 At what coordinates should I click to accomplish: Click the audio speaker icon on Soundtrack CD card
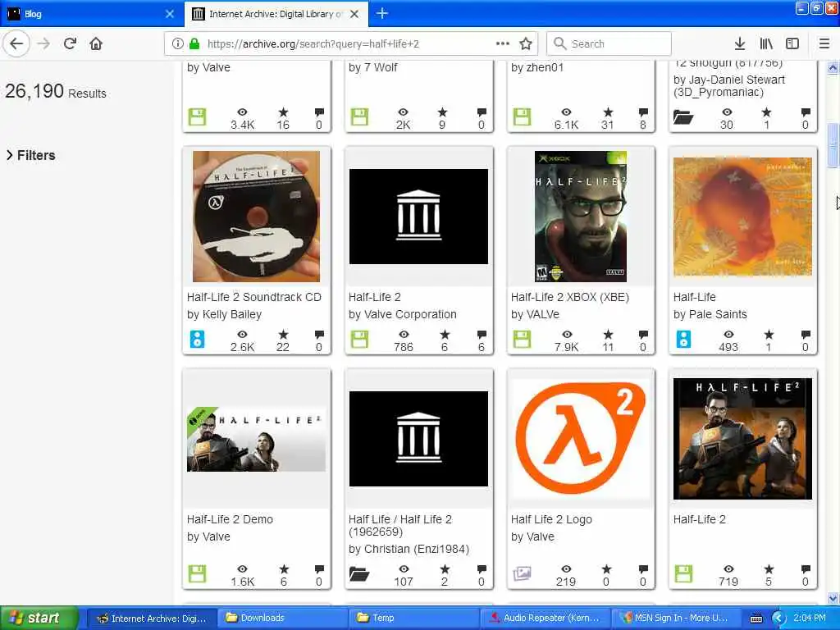(197, 339)
